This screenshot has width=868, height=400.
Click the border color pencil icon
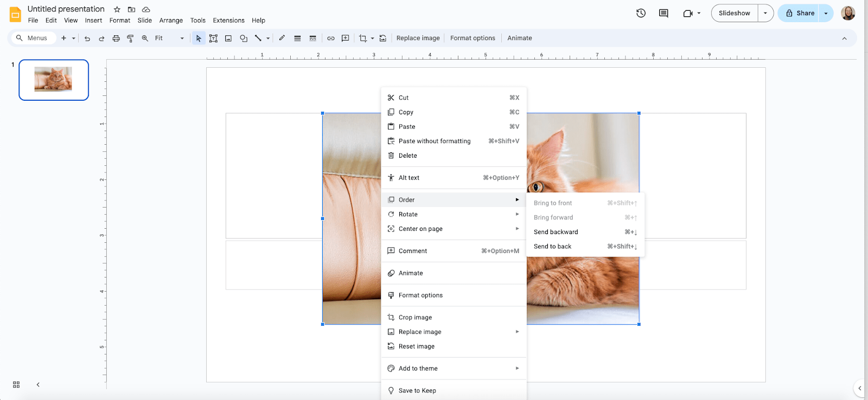[282, 38]
